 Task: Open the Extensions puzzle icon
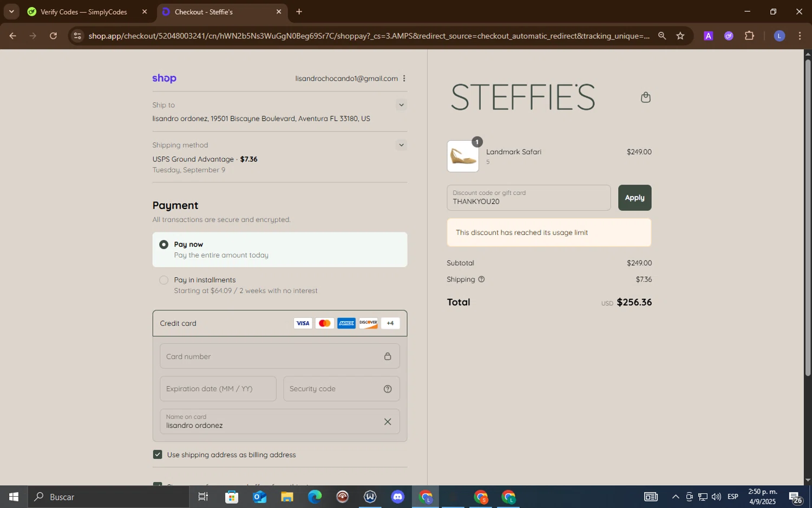tap(749, 36)
